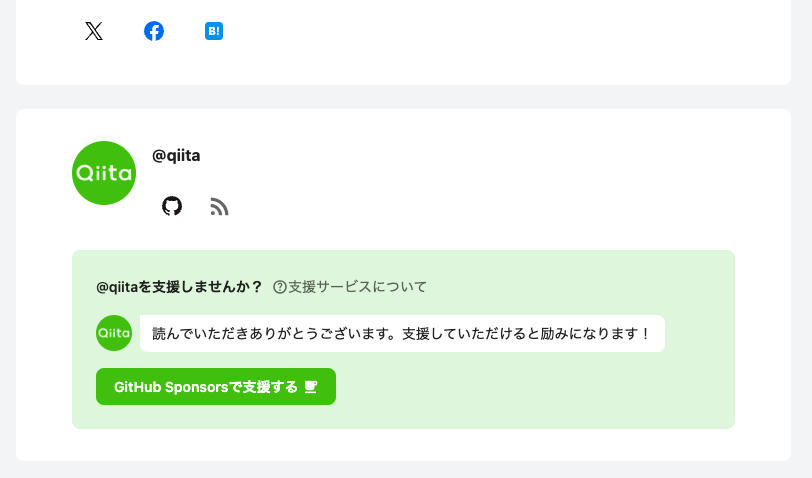
Task: Add to Hatena Bookmark via B! icon
Action: tap(214, 31)
